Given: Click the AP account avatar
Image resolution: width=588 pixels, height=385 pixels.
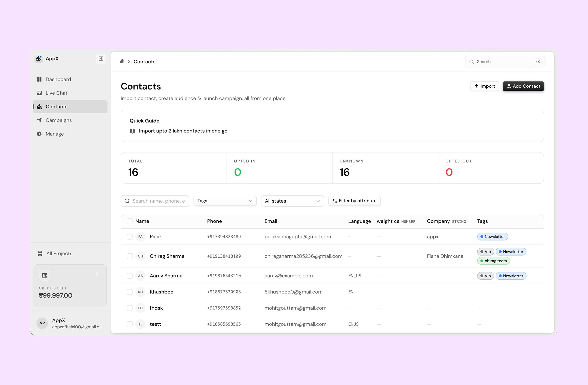Looking at the screenshot, I should point(42,323).
